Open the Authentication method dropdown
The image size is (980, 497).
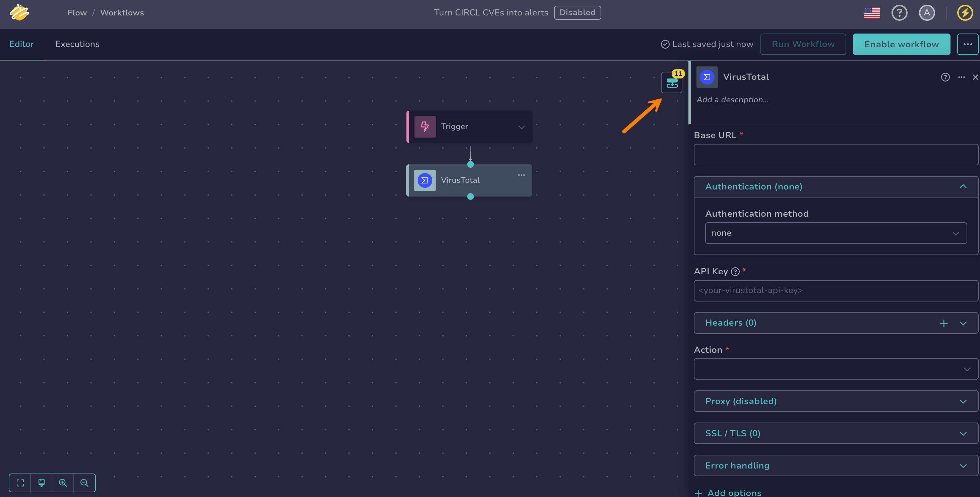point(836,233)
